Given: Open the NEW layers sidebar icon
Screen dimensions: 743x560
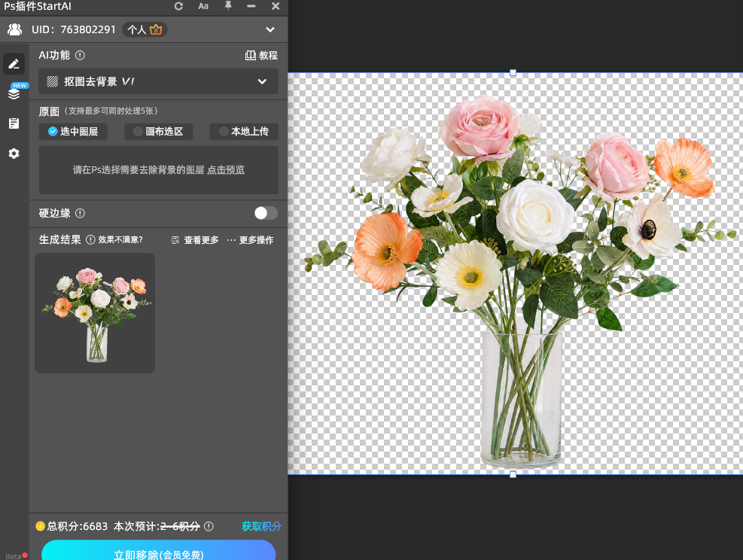Looking at the screenshot, I should pyautogui.click(x=14, y=93).
